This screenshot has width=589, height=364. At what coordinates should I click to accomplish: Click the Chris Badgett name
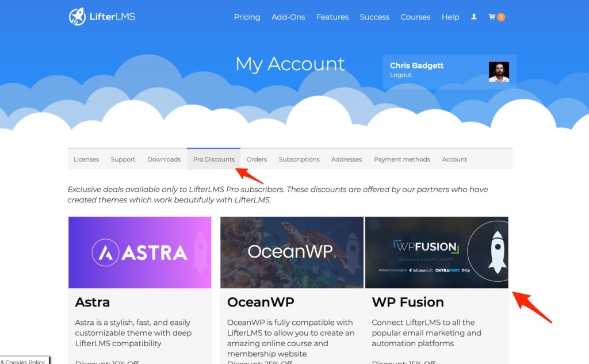(416, 66)
